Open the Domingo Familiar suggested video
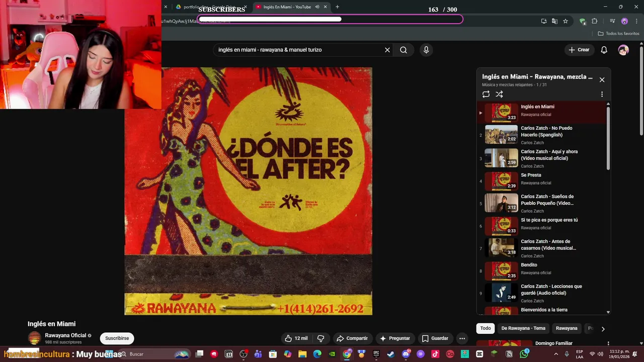 [x=553, y=343]
